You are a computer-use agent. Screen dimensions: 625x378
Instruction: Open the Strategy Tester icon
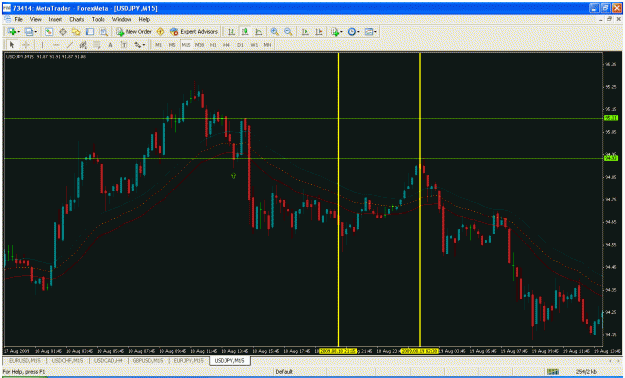(104, 32)
